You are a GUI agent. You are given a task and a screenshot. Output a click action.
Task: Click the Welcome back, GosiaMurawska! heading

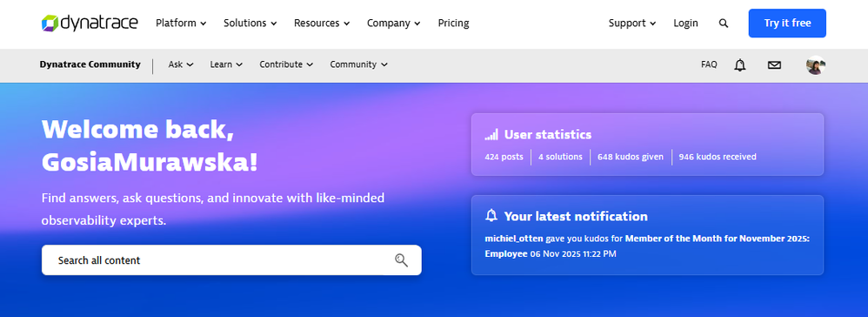(x=150, y=145)
